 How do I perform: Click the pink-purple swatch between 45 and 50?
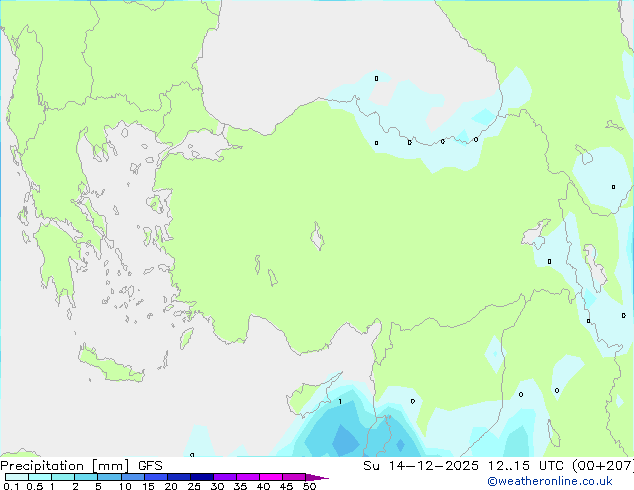[x=294, y=477]
